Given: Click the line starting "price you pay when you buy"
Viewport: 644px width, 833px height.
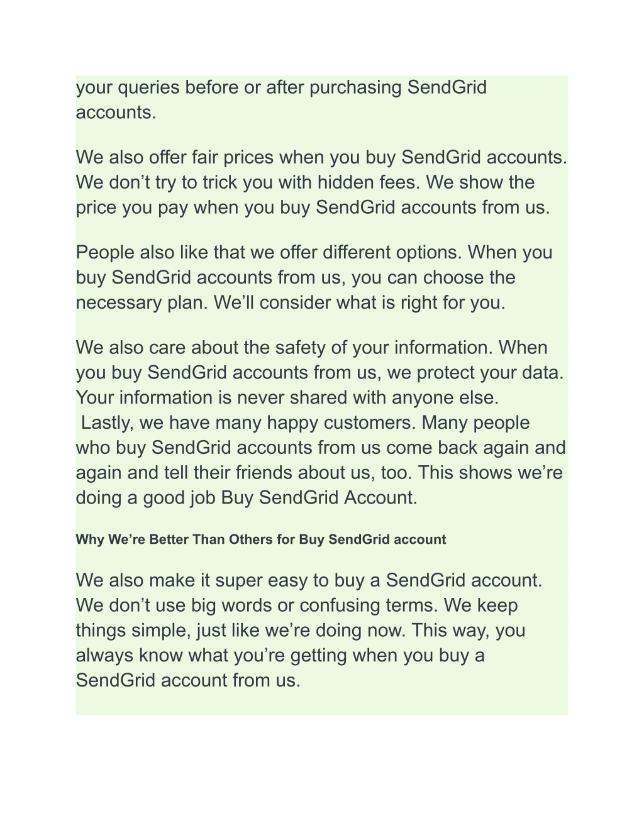Looking at the screenshot, I should [313, 207].
